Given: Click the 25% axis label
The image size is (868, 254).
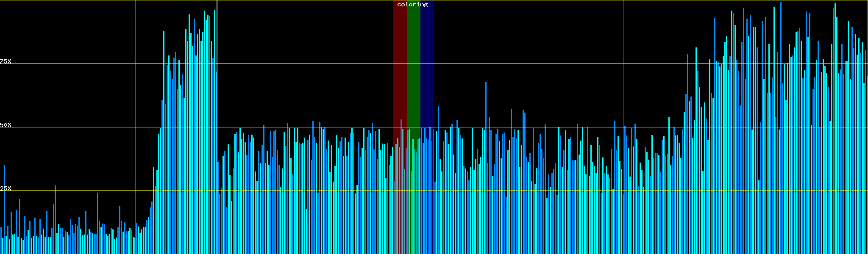Looking at the screenshot, I should (x=6, y=188).
